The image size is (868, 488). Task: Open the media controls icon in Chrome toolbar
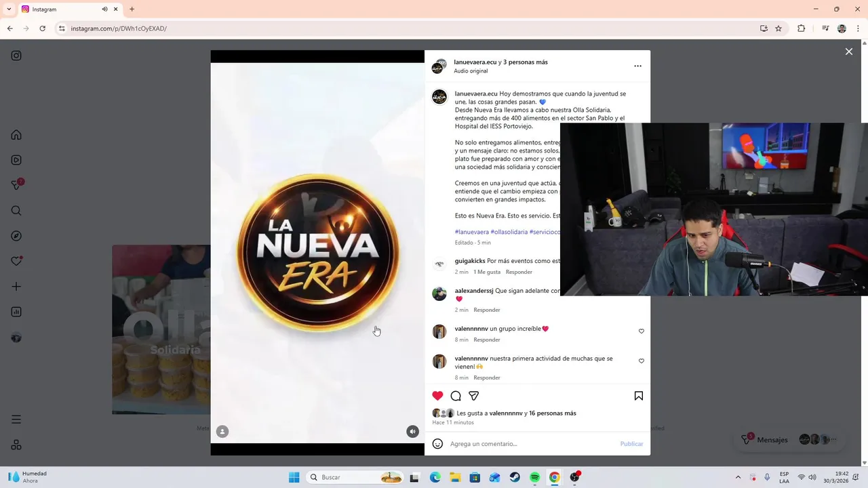click(825, 28)
